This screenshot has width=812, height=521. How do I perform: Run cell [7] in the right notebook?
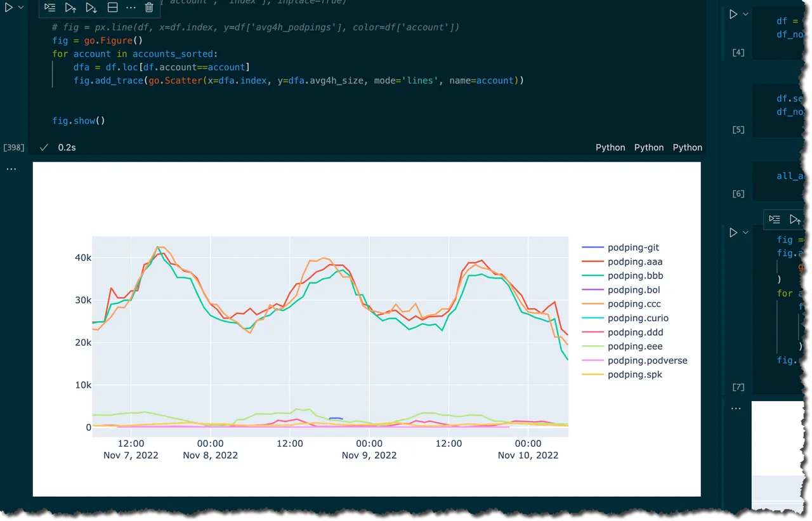733,233
